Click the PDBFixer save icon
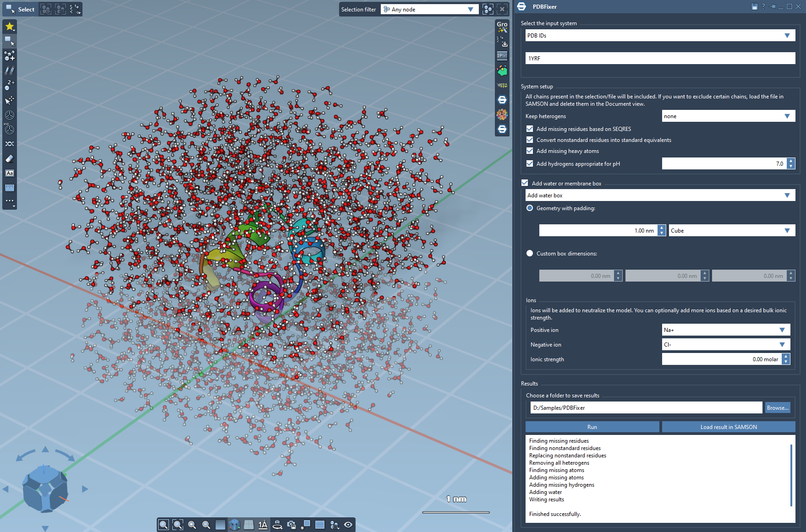 click(754, 6)
